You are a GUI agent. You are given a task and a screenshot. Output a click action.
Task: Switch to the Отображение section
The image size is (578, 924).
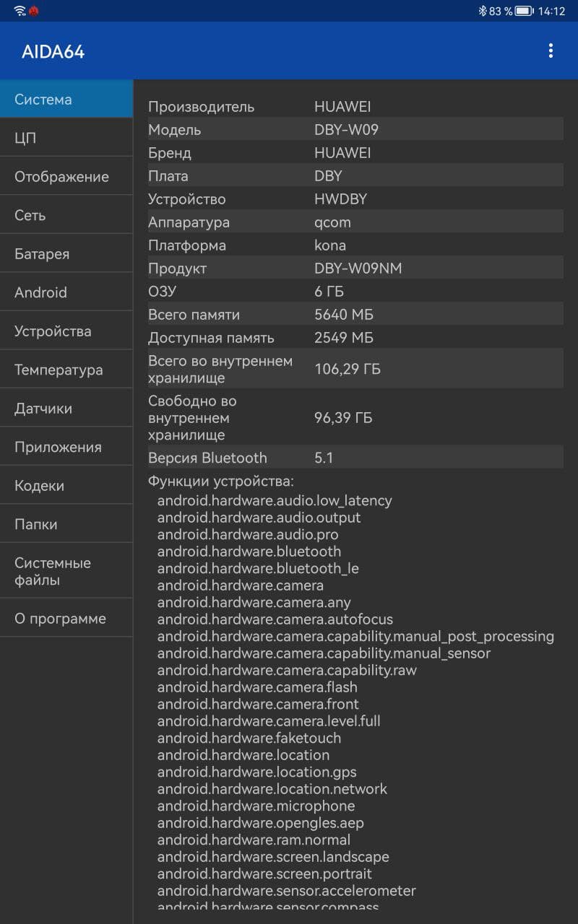pos(66,177)
